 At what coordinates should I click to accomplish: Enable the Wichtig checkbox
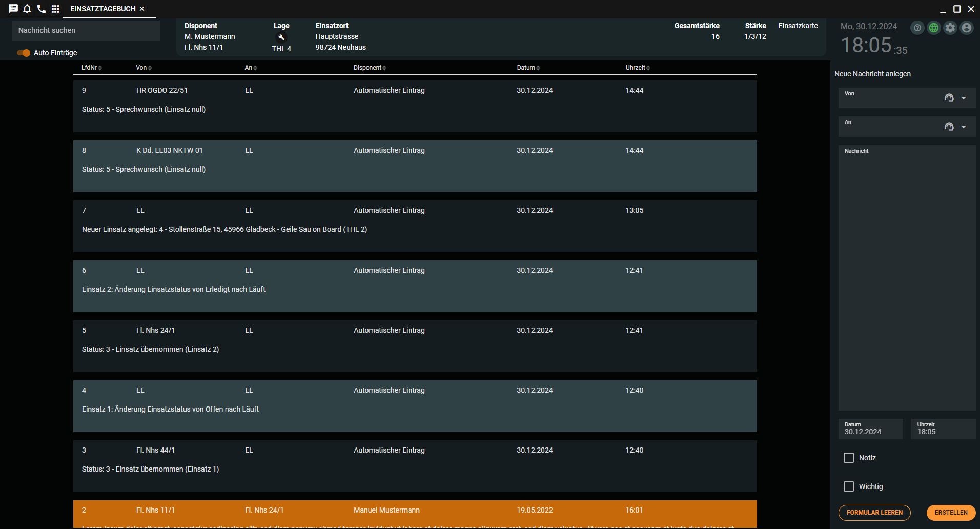(849, 486)
